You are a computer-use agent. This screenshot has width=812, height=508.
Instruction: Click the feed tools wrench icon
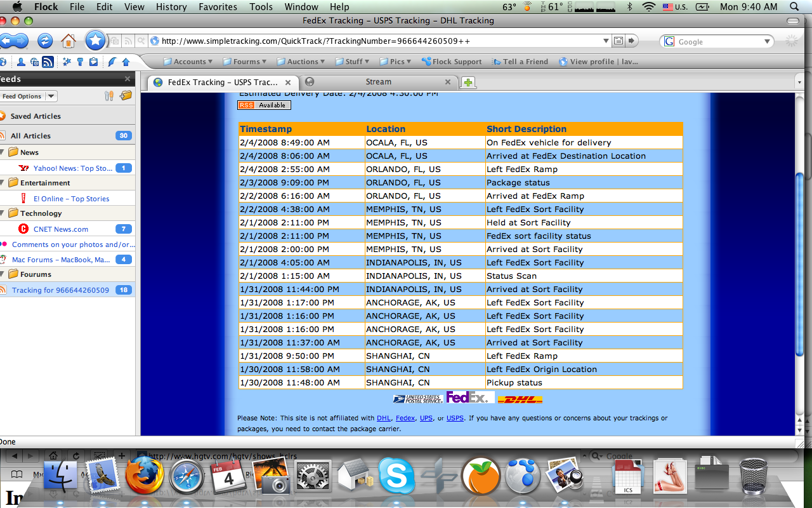click(109, 96)
